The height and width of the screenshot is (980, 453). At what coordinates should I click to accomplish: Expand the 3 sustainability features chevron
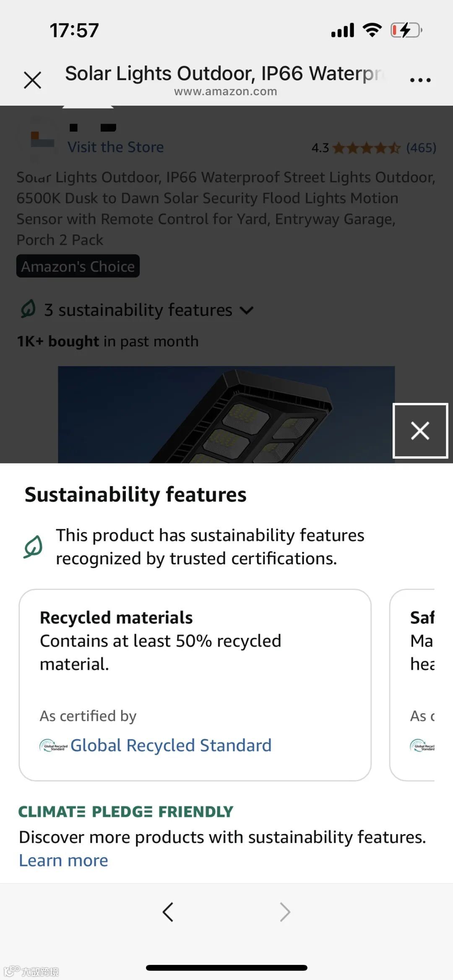[247, 310]
